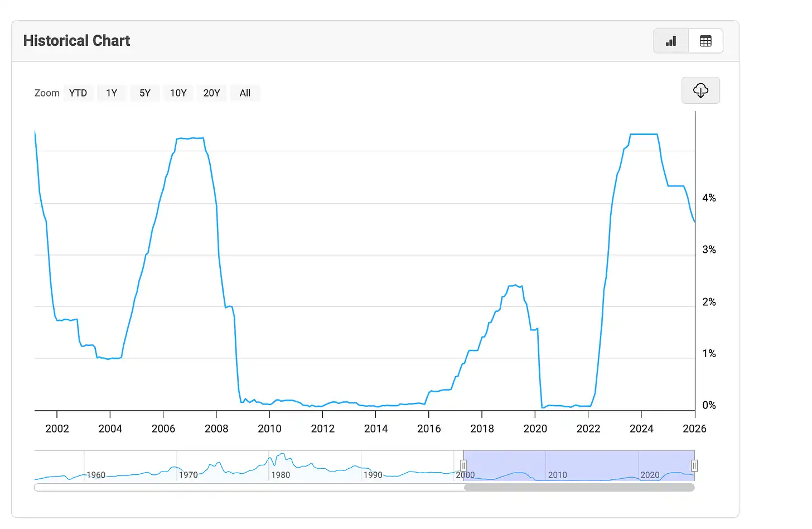Click the navigator timeline at 1960

pyautogui.click(x=95, y=474)
